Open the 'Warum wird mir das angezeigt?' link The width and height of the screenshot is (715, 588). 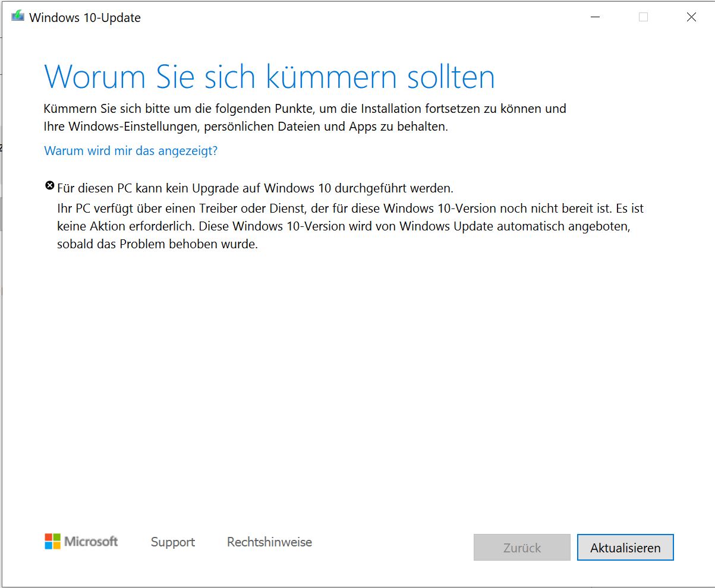coord(131,151)
